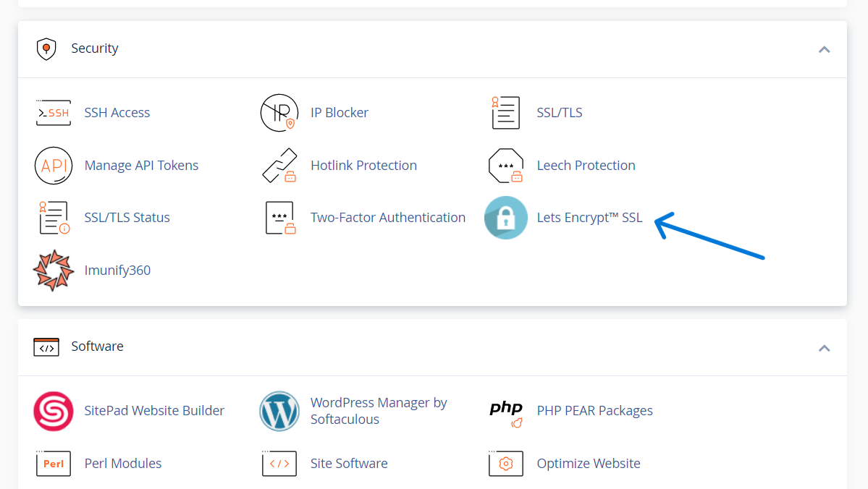The image size is (868, 489).
Task: Click the Imunify360 icon
Action: tap(53, 271)
